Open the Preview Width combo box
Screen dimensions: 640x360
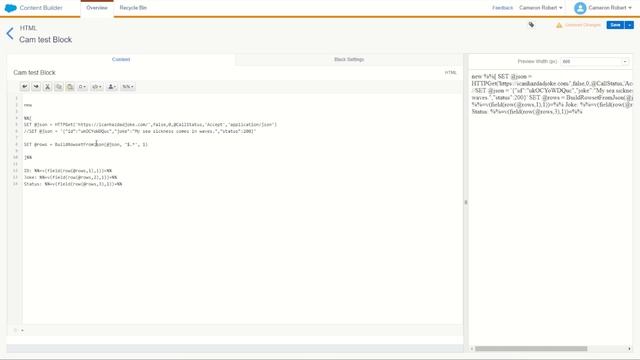point(595,61)
